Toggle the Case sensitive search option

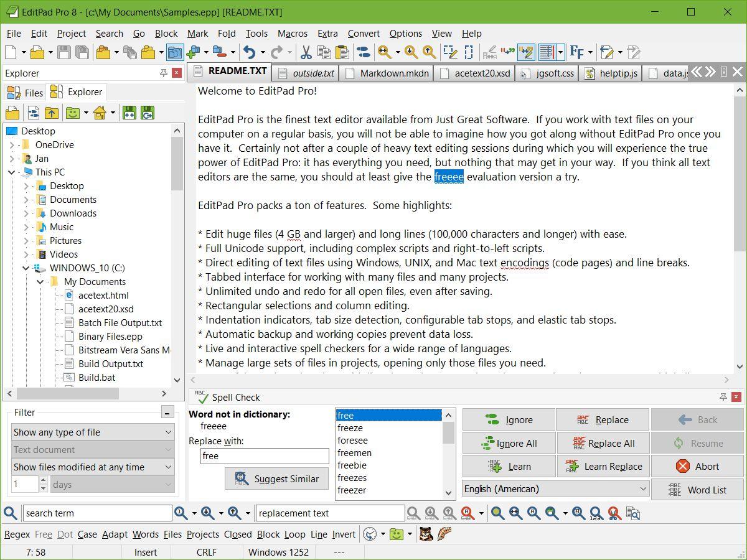87,534
